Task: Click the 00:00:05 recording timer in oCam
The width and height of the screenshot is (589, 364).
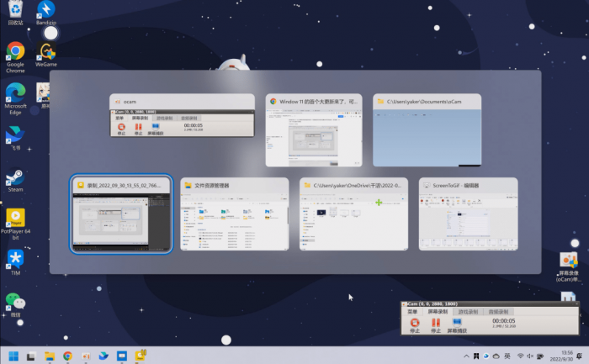Action: point(504,321)
